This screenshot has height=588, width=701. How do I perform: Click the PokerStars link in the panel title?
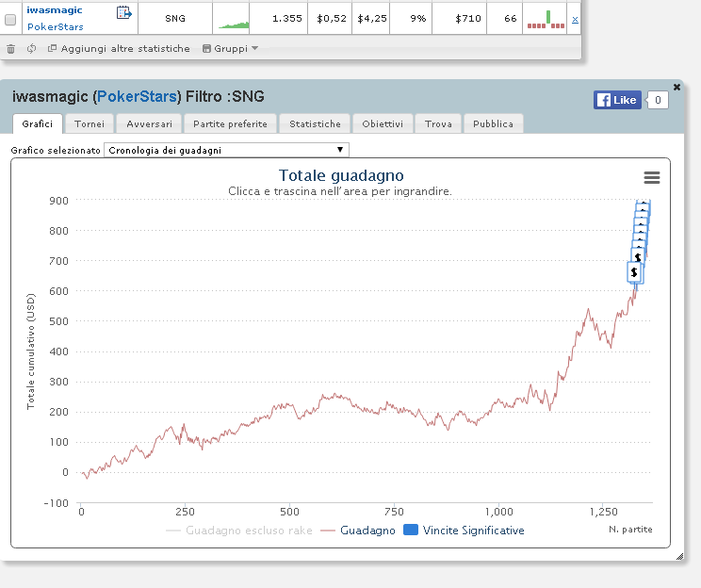pos(137,96)
